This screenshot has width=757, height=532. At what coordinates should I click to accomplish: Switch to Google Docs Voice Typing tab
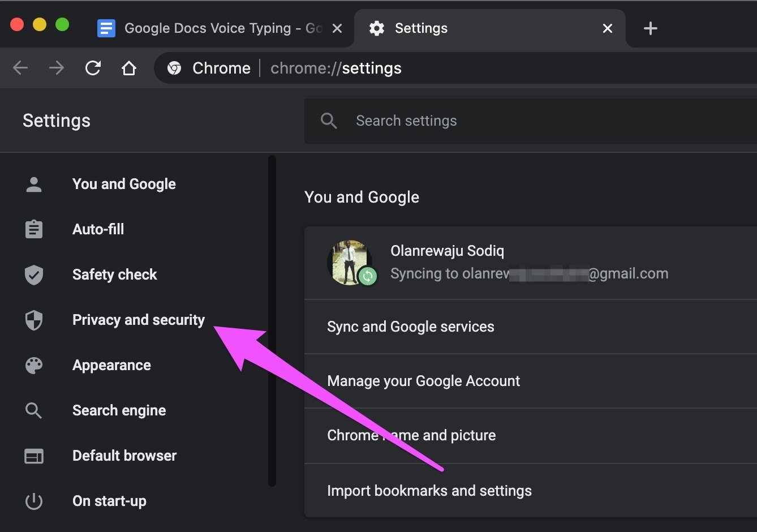click(221, 28)
